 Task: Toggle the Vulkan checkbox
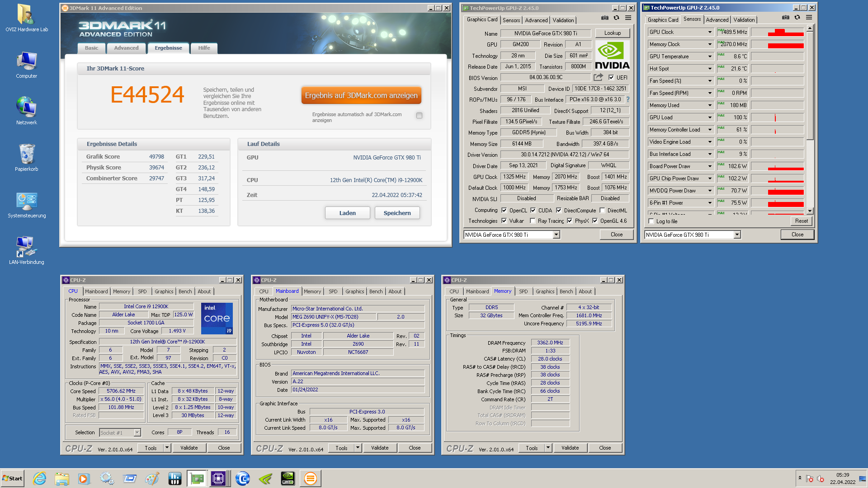[504, 221]
